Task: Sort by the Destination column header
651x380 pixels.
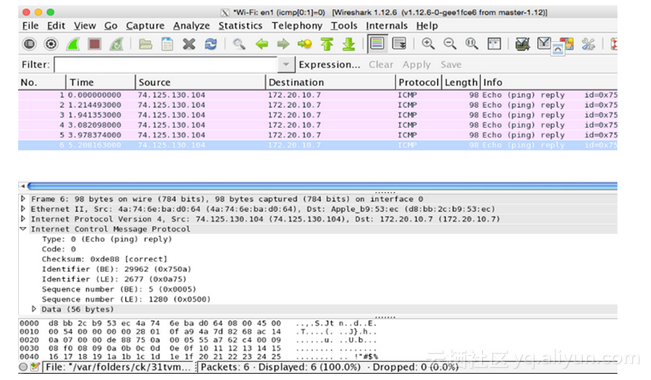Action: click(x=330, y=82)
